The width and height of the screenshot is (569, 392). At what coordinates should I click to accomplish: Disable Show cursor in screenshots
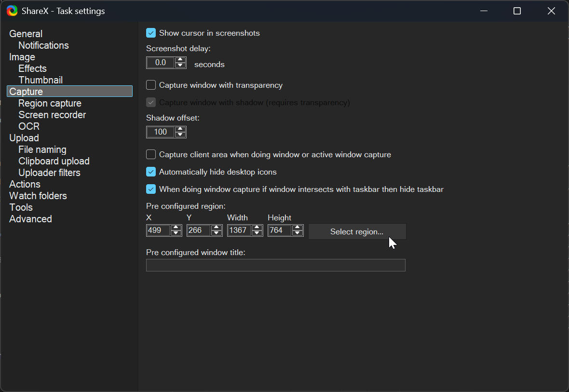[x=151, y=33]
